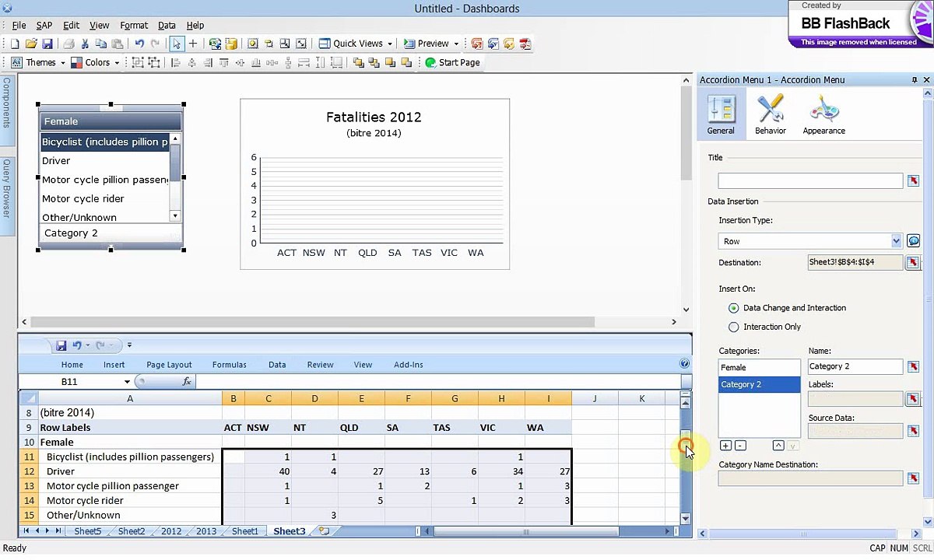Click the Undo arrow in main toolbar
934x560 pixels.
click(139, 44)
